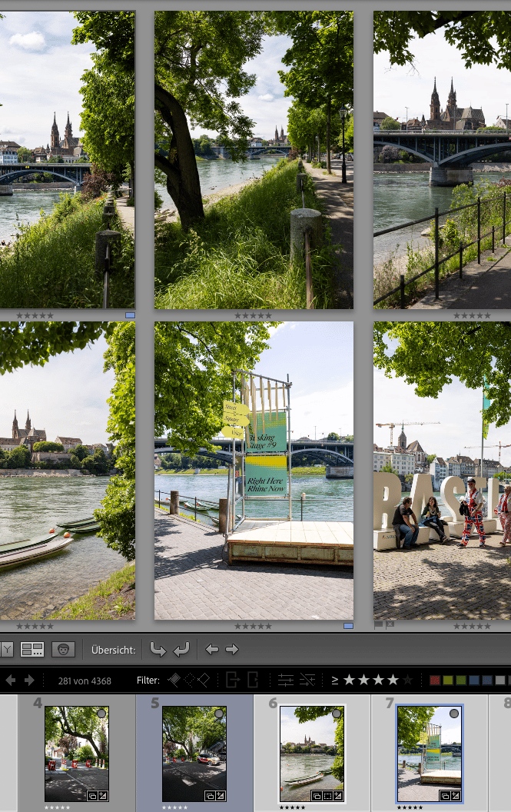Click rating stars below the Busking Stage photo
This screenshot has width=511, height=812.
click(253, 626)
